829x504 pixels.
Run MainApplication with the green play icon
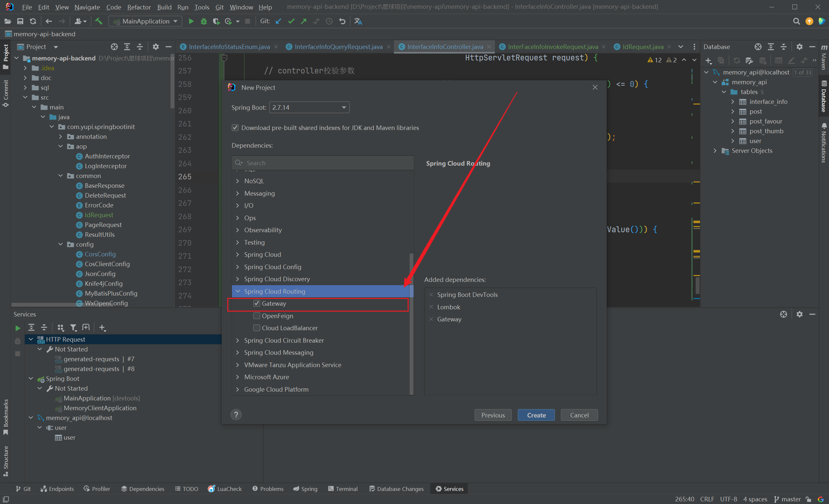coord(191,21)
